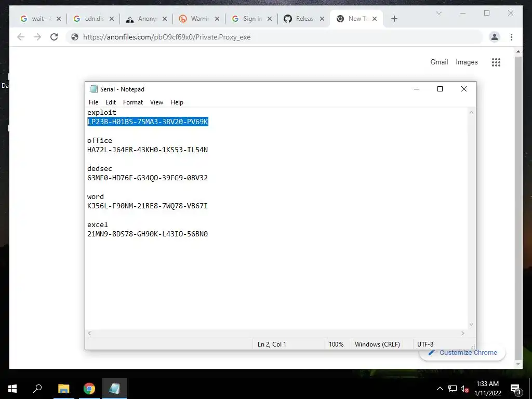Maximize the Serial Notepad window
This screenshot has width=532, height=399.
[440, 89]
